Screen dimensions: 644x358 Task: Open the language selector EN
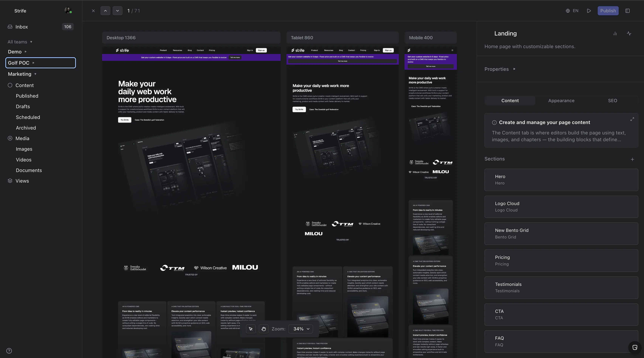(572, 11)
